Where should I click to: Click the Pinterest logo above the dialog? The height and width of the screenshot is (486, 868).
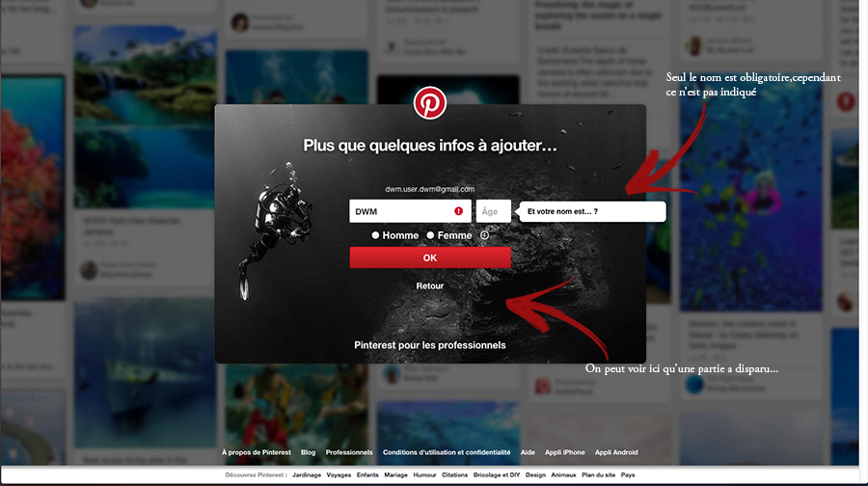pyautogui.click(x=429, y=103)
